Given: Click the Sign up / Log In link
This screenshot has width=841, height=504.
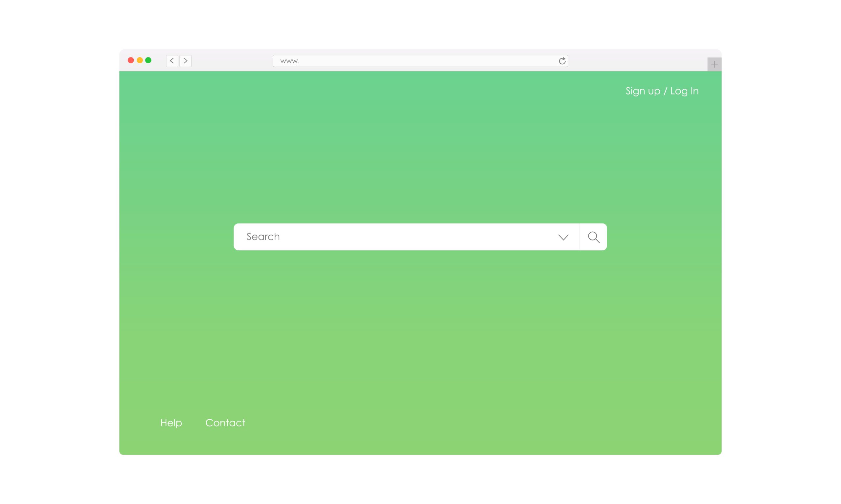Looking at the screenshot, I should [x=662, y=91].
